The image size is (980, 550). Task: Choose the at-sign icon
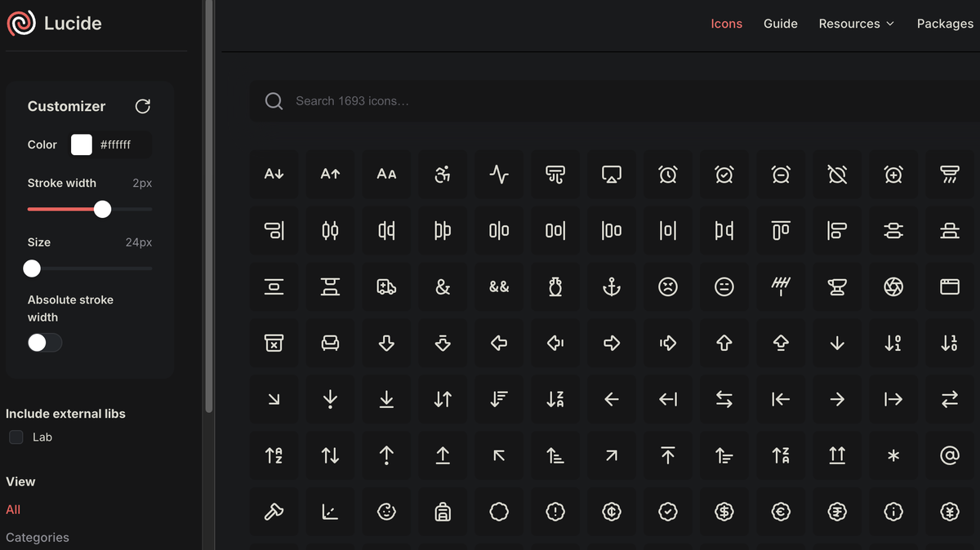tap(950, 455)
